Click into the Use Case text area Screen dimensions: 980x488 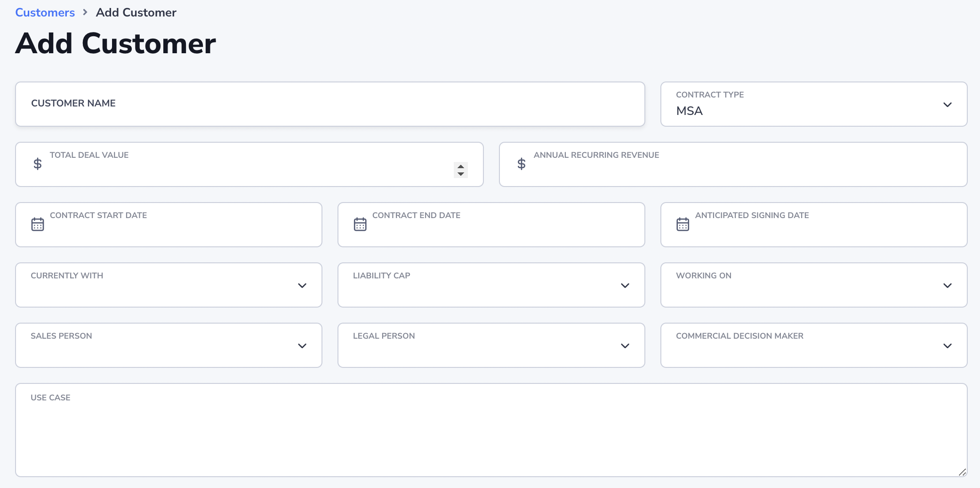(490, 429)
